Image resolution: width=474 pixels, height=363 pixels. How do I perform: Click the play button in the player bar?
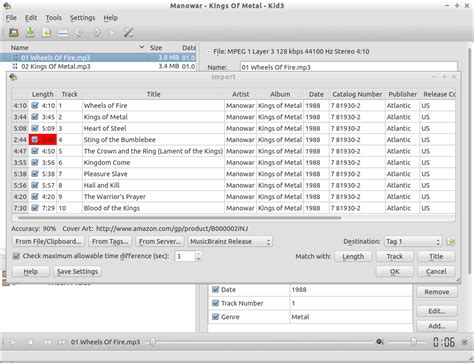13,342
